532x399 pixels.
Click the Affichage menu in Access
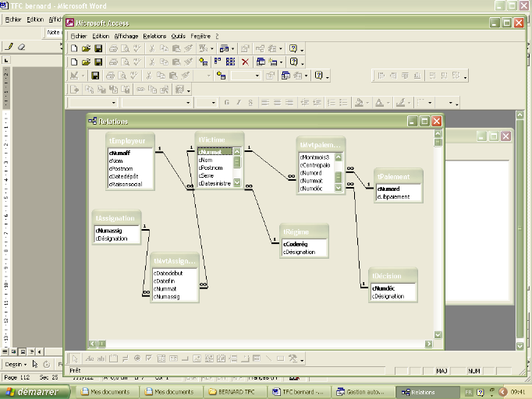(x=126, y=36)
